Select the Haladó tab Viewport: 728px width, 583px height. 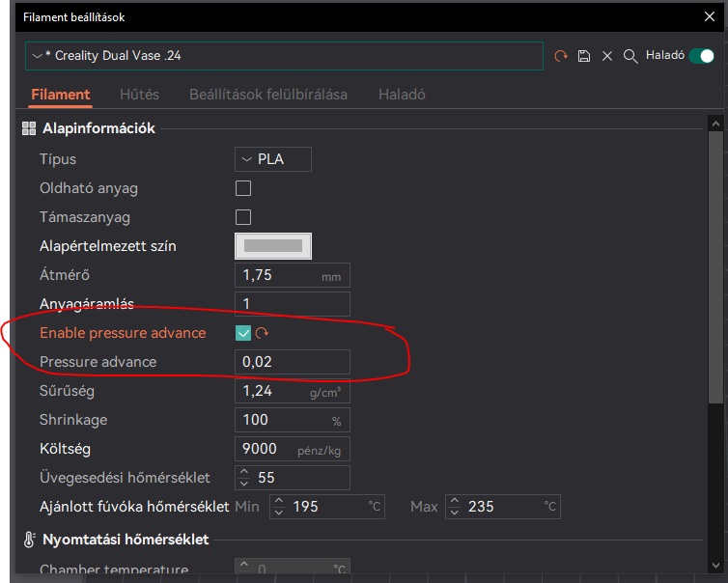click(402, 95)
